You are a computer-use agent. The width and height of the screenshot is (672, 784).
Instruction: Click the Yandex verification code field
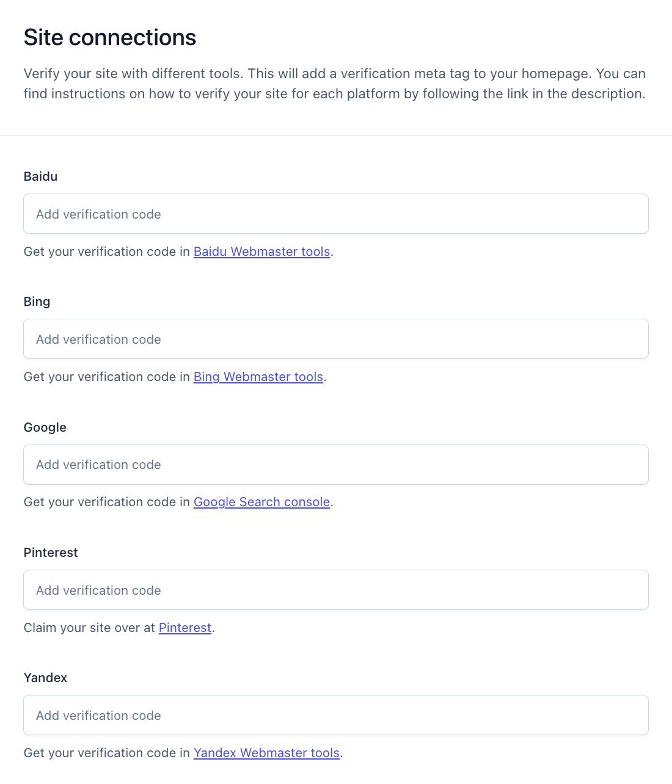click(x=336, y=715)
